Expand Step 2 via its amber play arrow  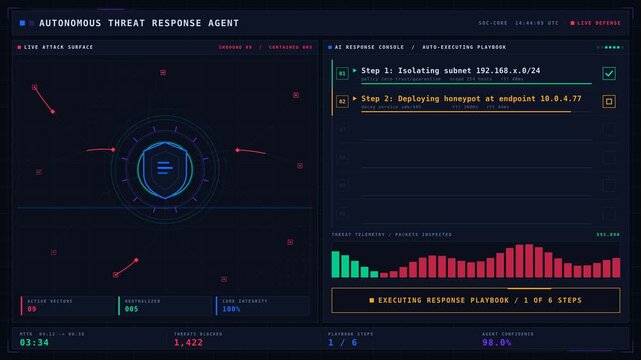click(354, 98)
